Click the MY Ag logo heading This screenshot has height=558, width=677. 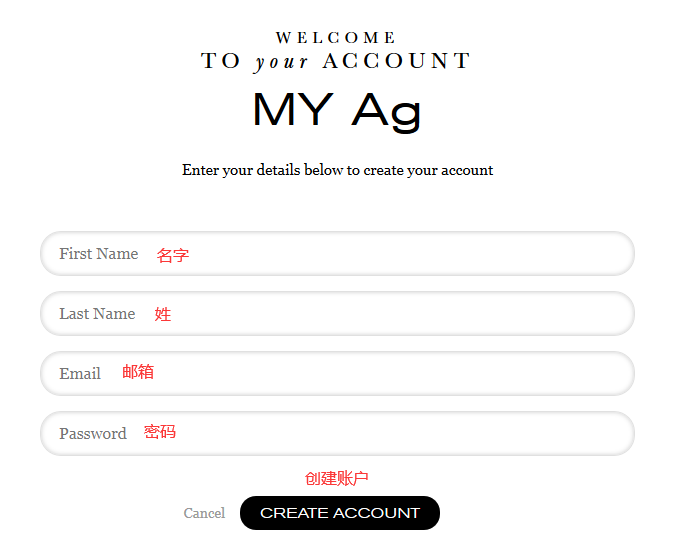(337, 110)
